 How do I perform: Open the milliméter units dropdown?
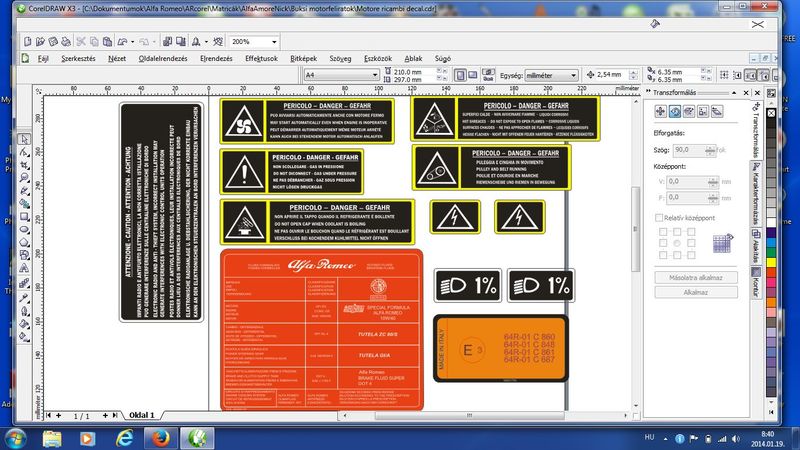pyautogui.click(x=573, y=75)
